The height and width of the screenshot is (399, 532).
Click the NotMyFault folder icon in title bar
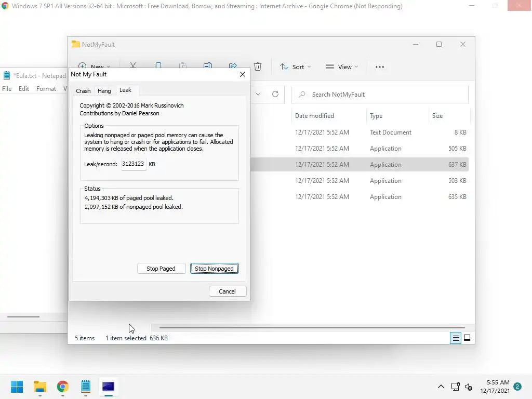(x=75, y=44)
